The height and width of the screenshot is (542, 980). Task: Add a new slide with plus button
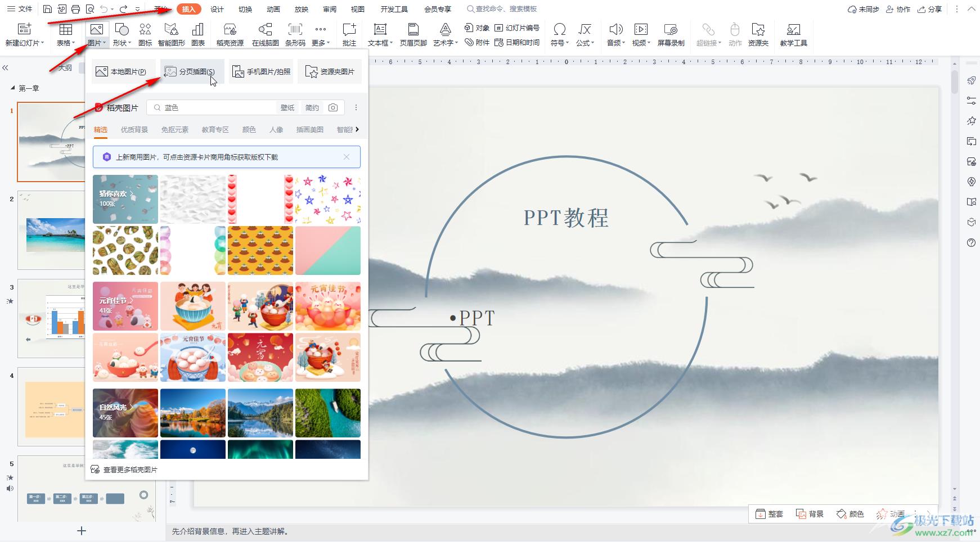tap(82, 531)
